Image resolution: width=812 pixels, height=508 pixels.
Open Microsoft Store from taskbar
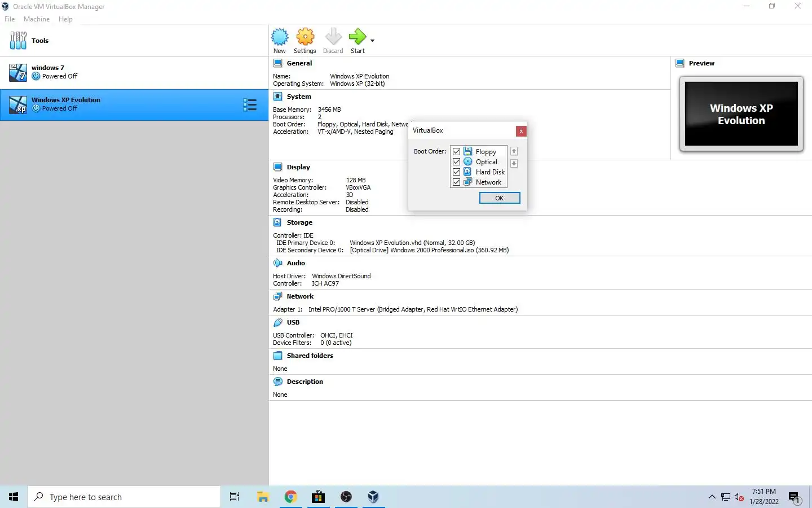tap(319, 497)
